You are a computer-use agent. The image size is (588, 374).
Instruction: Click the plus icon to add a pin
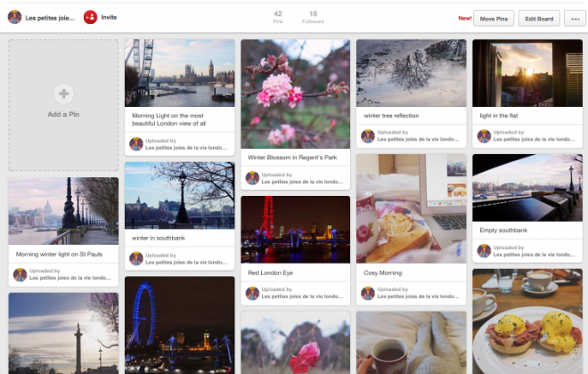tap(63, 93)
